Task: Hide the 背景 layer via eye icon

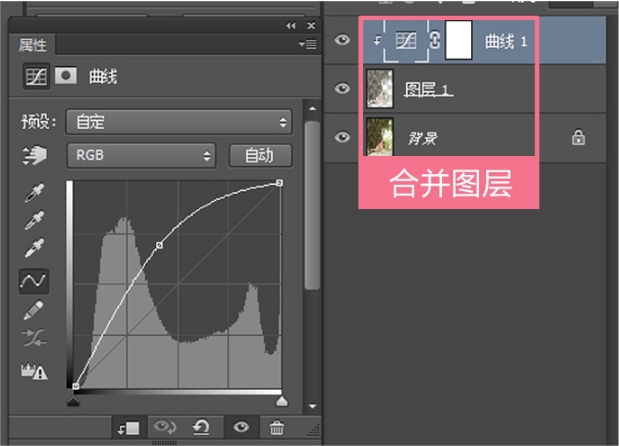Action: pos(342,137)
